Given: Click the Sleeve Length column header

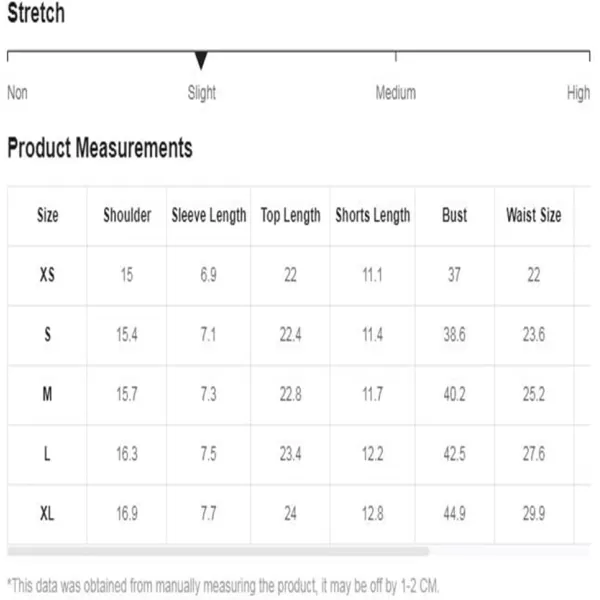Looking at the screenshot, I should coord(209,215).
